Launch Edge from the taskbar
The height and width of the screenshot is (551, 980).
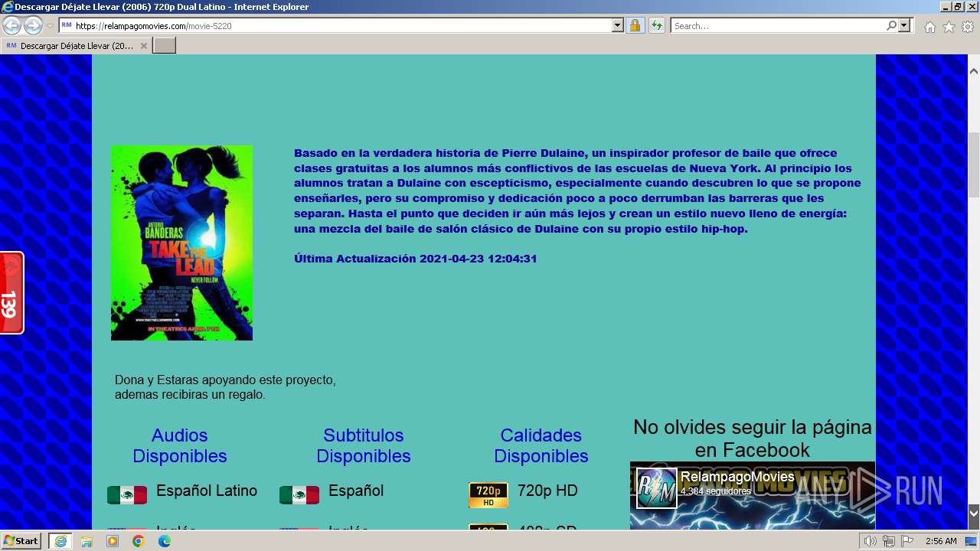[165, 541]
